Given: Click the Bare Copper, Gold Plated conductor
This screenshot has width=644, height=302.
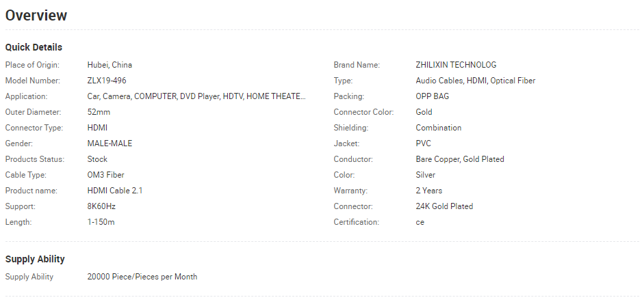Looking at the screenshot, I should click(x=460, y=159).
